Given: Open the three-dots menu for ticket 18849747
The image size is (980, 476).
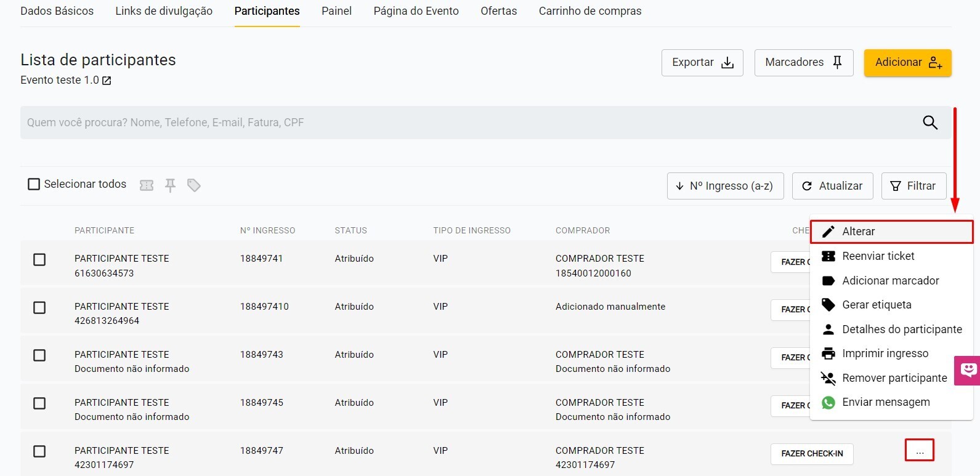Looking at the screenshot, I should 919,450.
